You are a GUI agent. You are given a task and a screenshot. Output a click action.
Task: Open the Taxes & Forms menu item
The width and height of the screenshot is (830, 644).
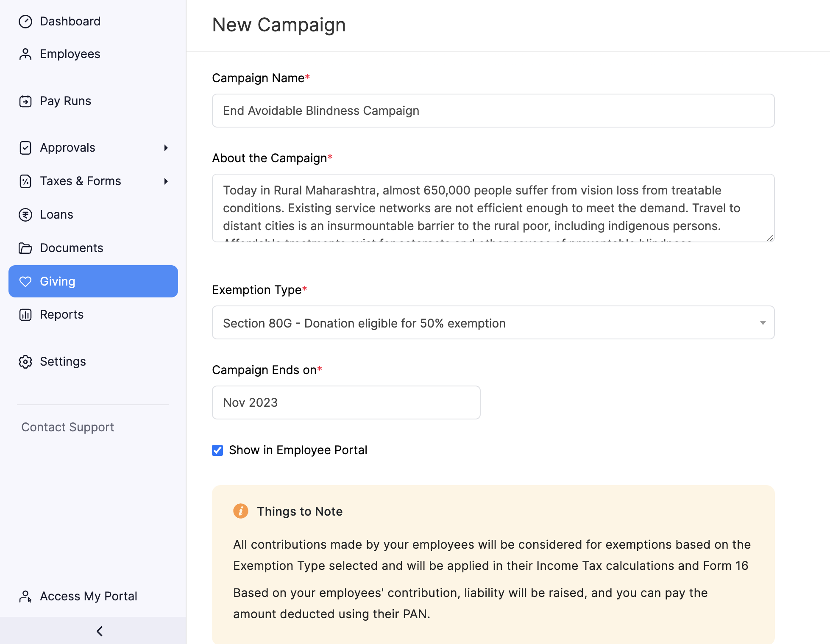tap(81, 181)
